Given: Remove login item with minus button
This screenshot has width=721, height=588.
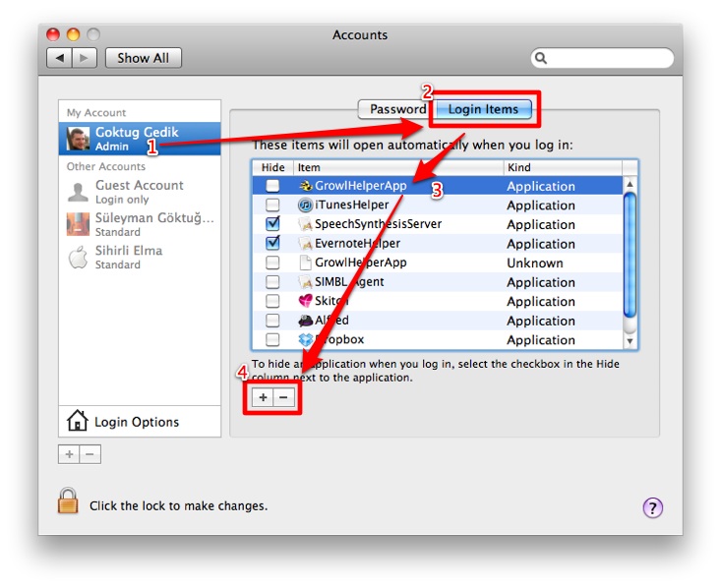Looking at the screenshot, I should pyautogui.click(x=283, y=397).
